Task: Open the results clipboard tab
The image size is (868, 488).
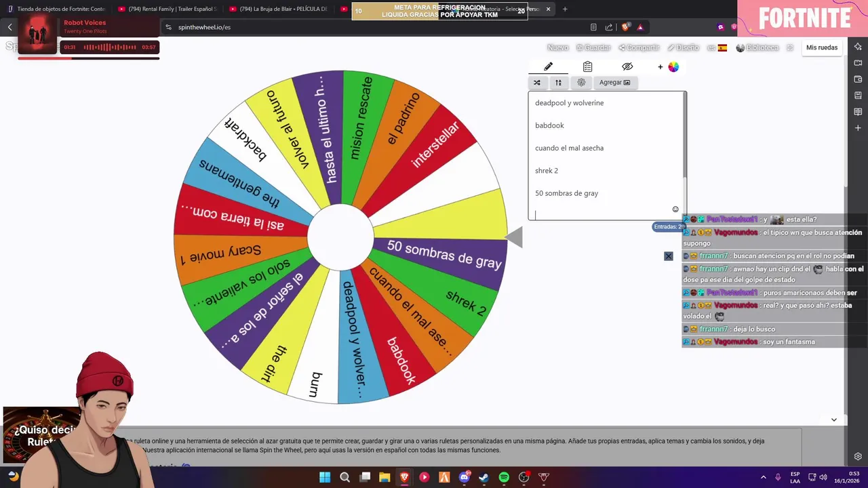Action: [x=587, y=66]
